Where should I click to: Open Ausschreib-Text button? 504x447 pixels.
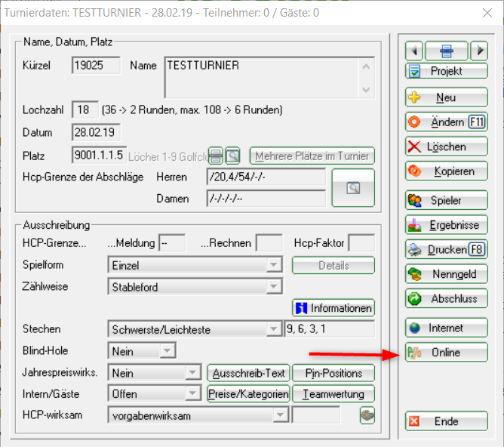click(248, 373)
